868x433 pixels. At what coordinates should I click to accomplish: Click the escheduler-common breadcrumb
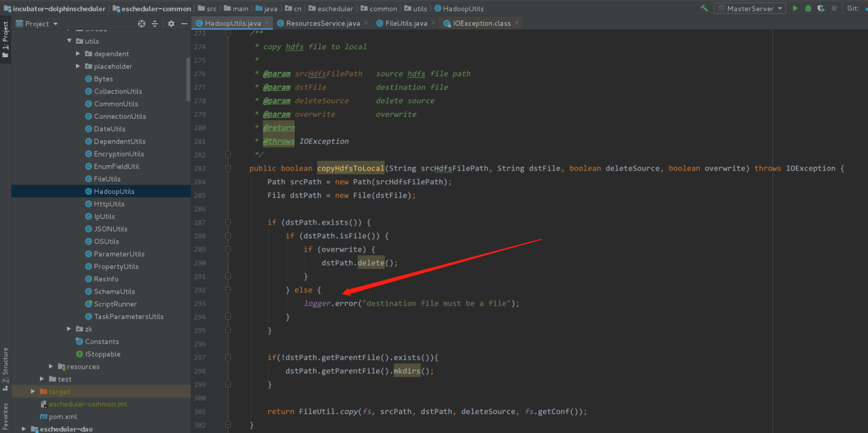[x=152, y=9]
